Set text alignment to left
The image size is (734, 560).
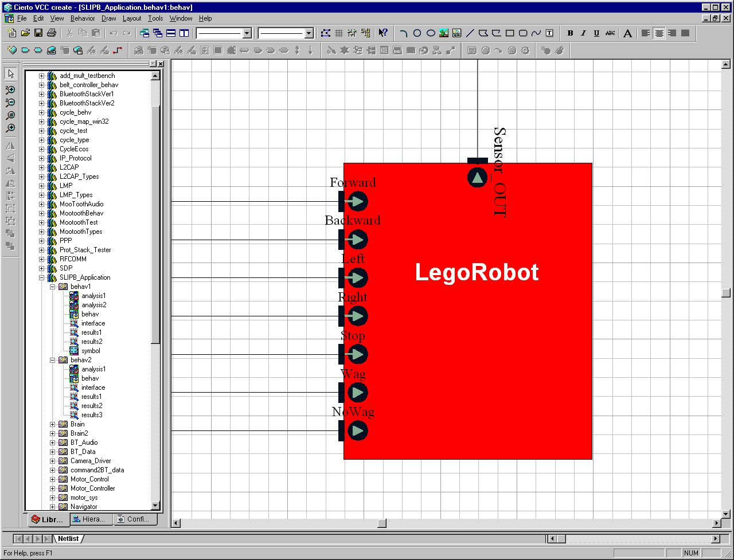[x=646, y=33]
